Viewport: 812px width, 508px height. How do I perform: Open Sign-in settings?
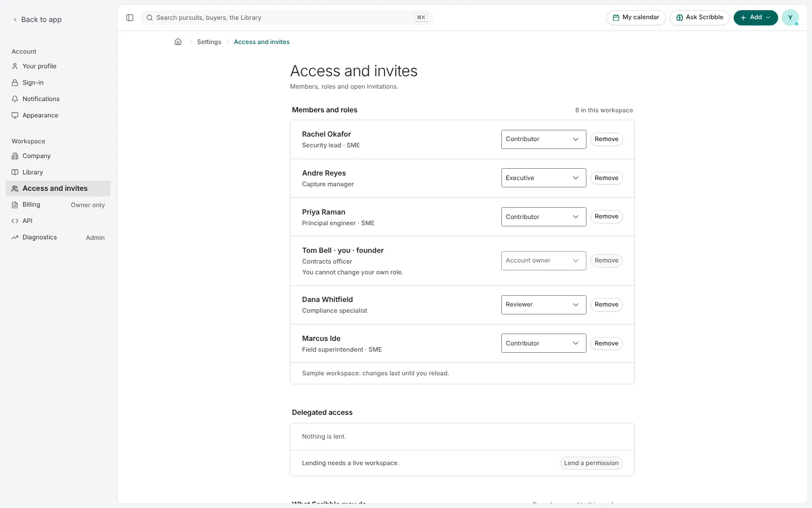tap(58, 82)
